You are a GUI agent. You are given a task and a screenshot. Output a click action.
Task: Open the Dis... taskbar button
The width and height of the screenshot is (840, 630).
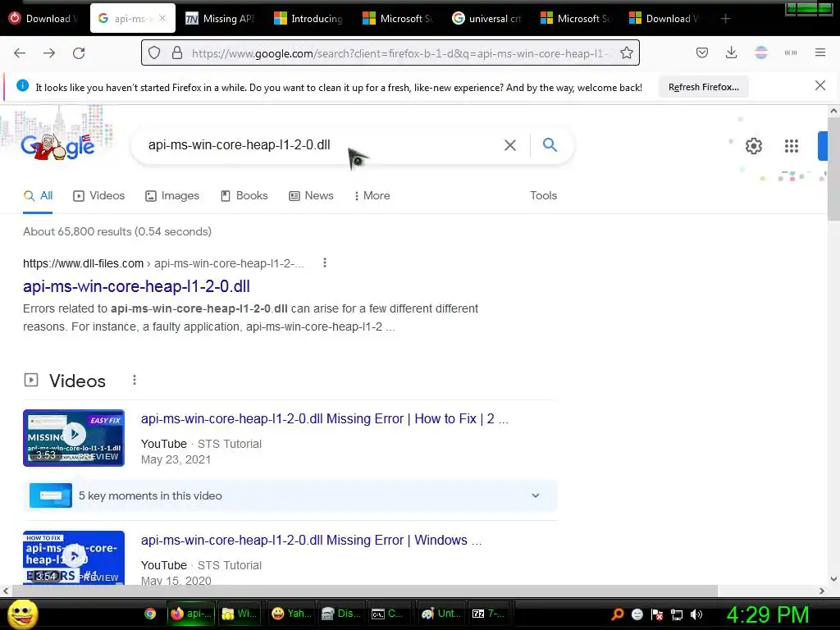click(340, 614)
